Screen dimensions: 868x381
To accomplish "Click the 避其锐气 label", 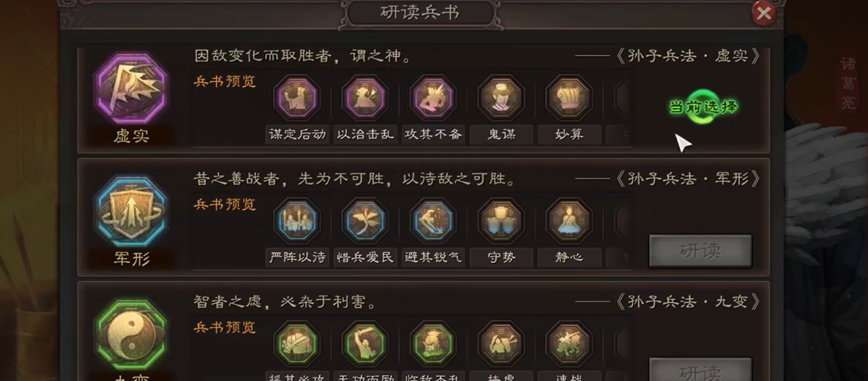I will pos(433,257).
